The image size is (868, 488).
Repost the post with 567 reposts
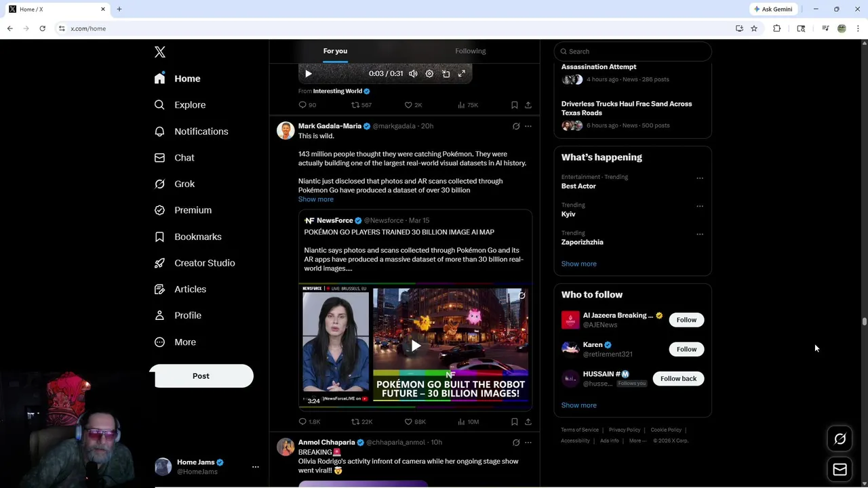pyautogui.click(x=361, y=105)
